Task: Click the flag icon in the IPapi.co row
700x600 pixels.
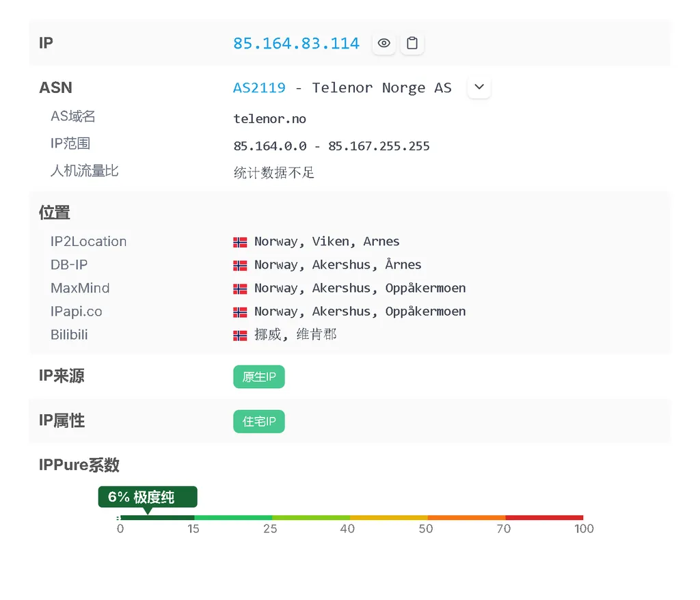Action: (x=240, y=311)
